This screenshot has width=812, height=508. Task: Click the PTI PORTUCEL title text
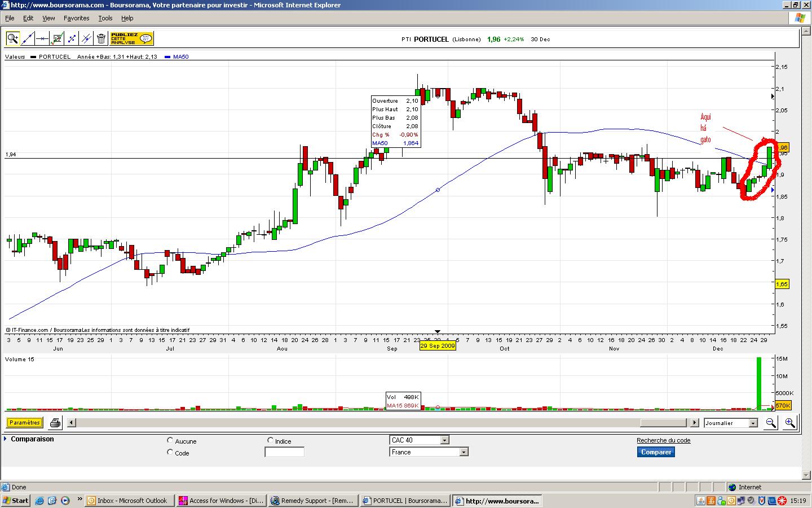(425, 39)
